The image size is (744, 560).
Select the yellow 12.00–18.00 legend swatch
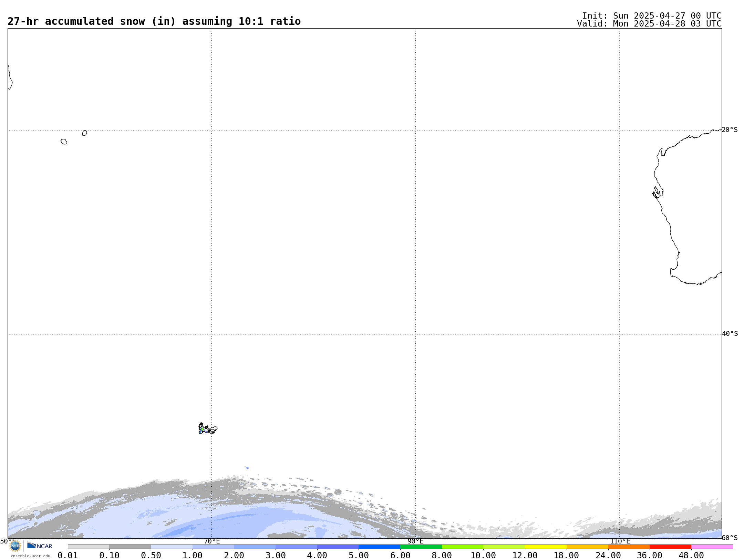pyautogui.click(x=546, y=547)
